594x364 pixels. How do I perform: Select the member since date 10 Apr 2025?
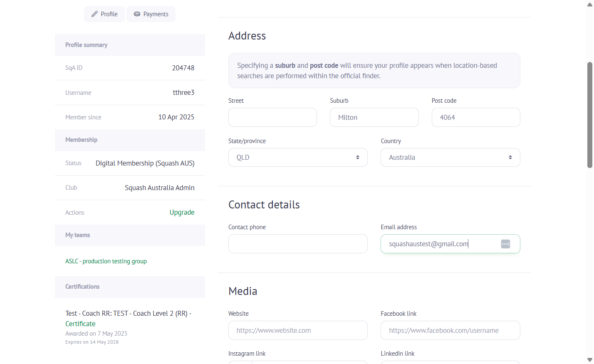pyautogui.click(x=176, y=117)
